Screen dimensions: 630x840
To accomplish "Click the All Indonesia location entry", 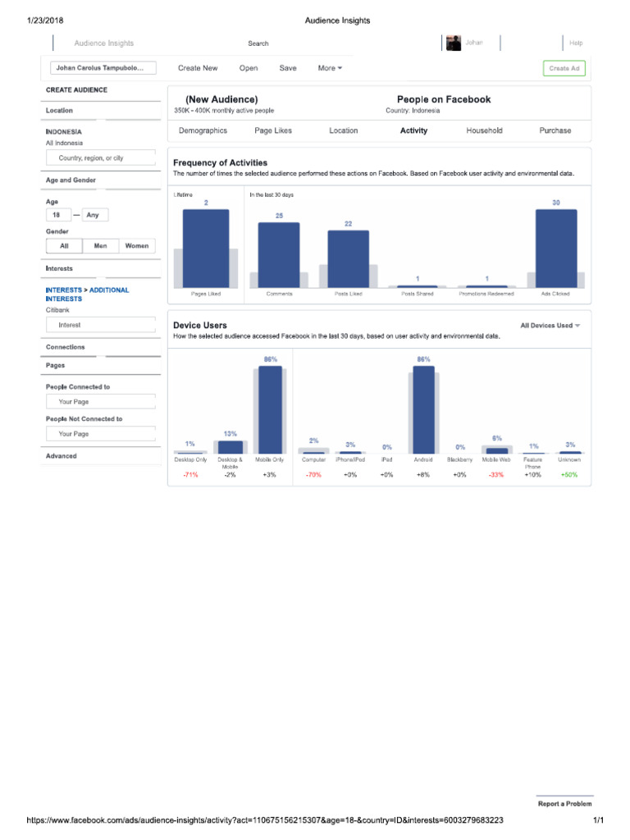I will tap(64, 143).
